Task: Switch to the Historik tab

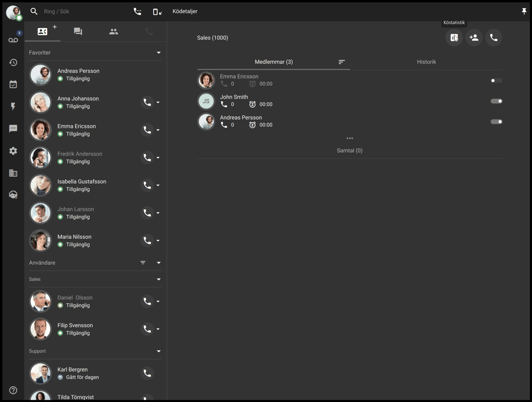Action: (426, 62)
